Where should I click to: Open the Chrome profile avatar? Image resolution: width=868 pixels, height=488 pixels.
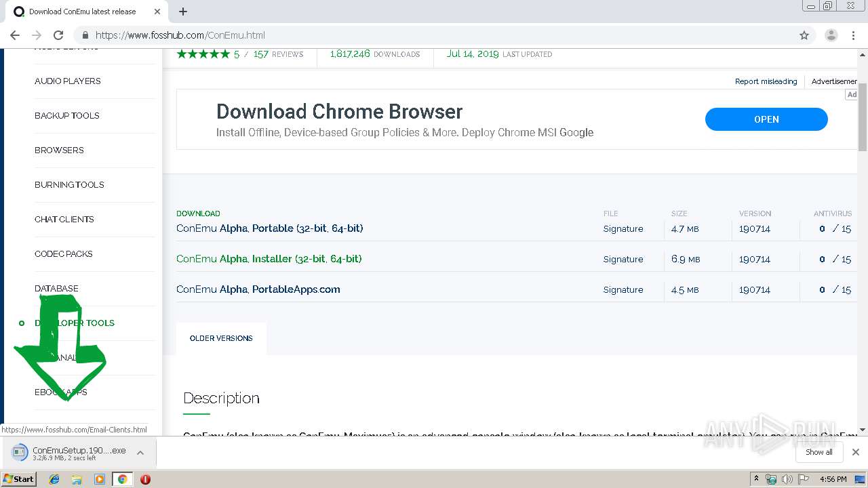pyautogui.click(x=831, y=35)
